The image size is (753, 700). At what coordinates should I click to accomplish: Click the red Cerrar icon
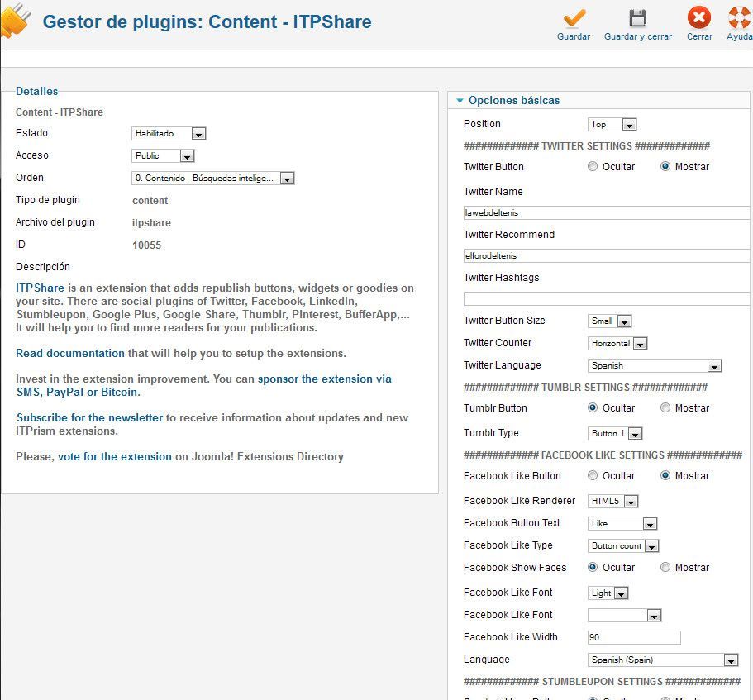coord(698,17)
